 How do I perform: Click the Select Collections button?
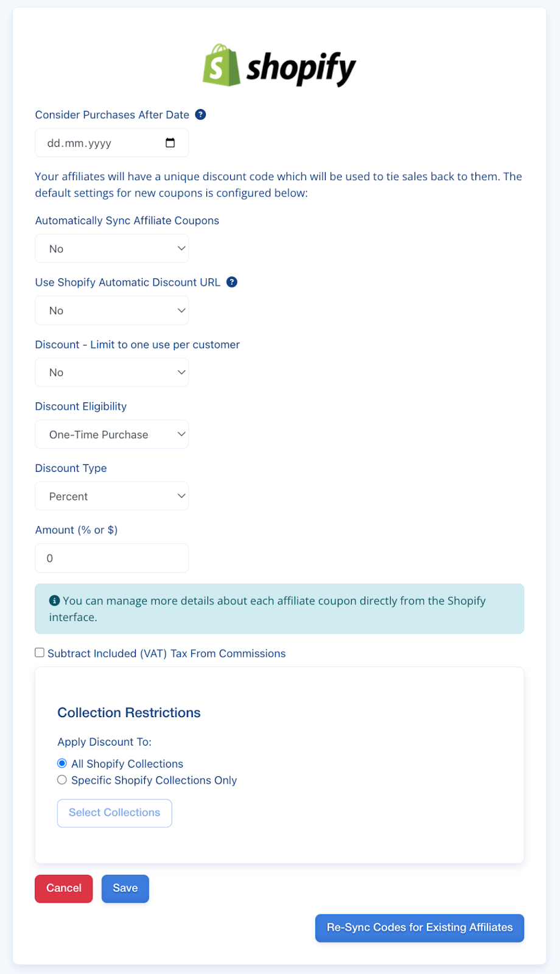pyautogui.click(x=114, y=813)
